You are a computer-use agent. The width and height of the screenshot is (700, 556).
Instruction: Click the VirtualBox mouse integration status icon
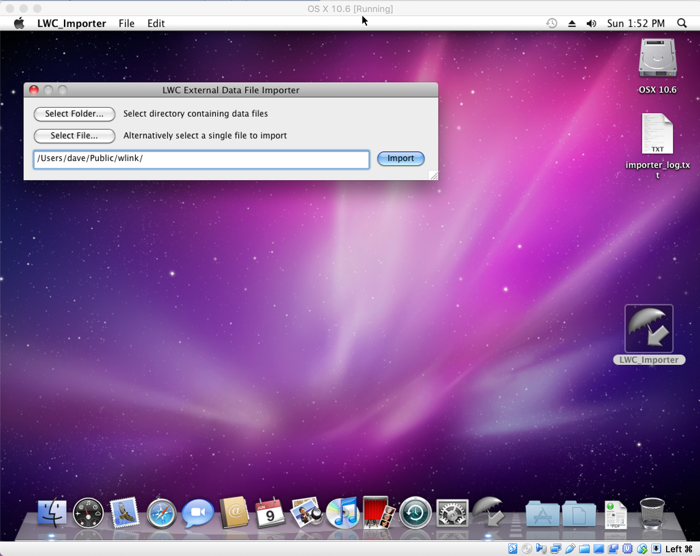pyautogui.click(x=642, y=549)
